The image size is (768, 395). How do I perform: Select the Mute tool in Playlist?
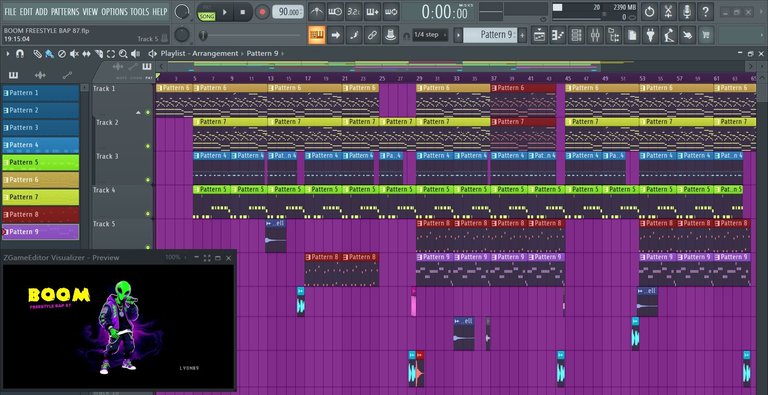click(74, 54)
